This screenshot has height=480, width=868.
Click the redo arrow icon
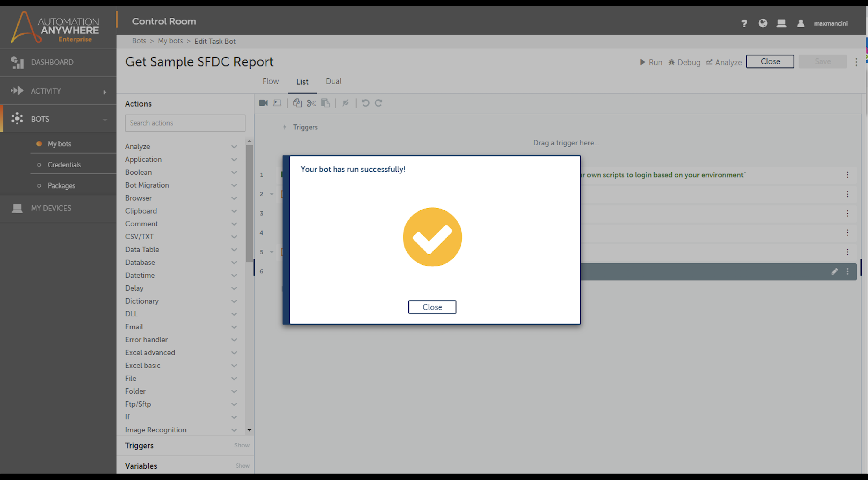point(379,103)
